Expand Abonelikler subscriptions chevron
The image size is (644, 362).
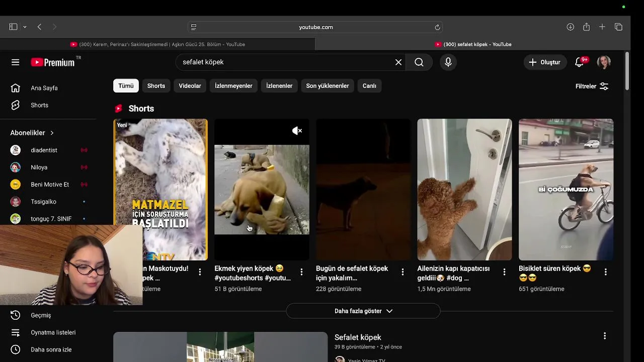click(x=52, y=133)
